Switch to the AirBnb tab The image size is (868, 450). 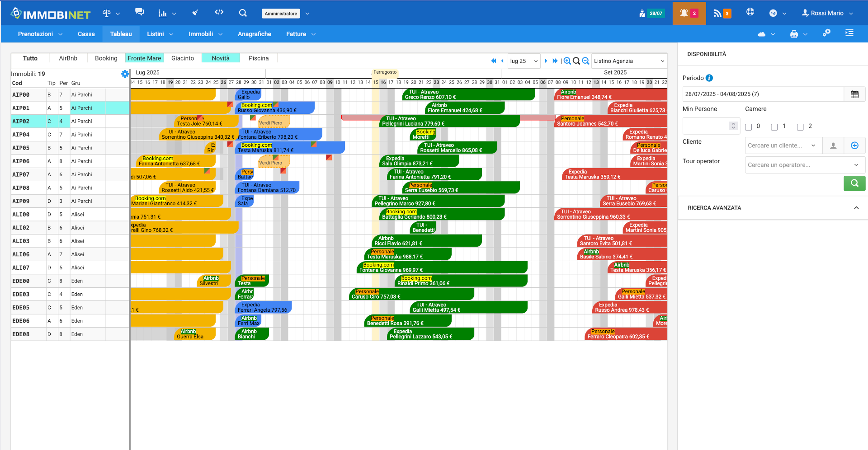[68, 58]
